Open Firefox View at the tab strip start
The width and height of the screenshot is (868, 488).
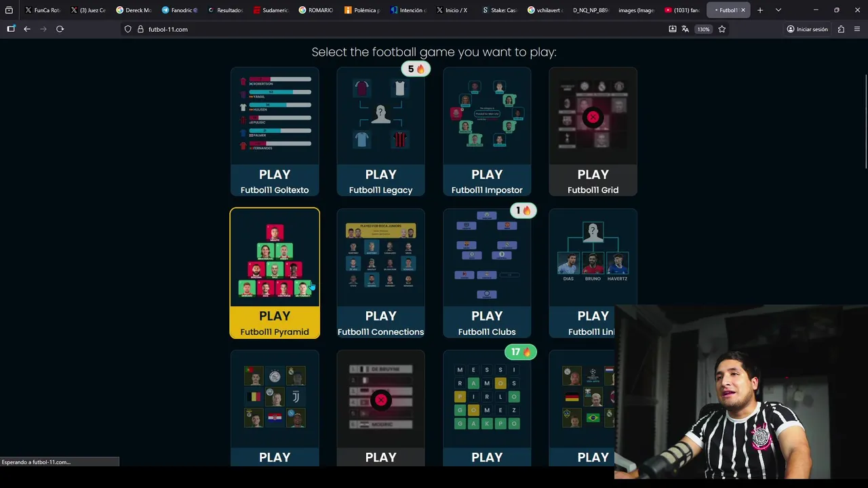click(9, 10)
